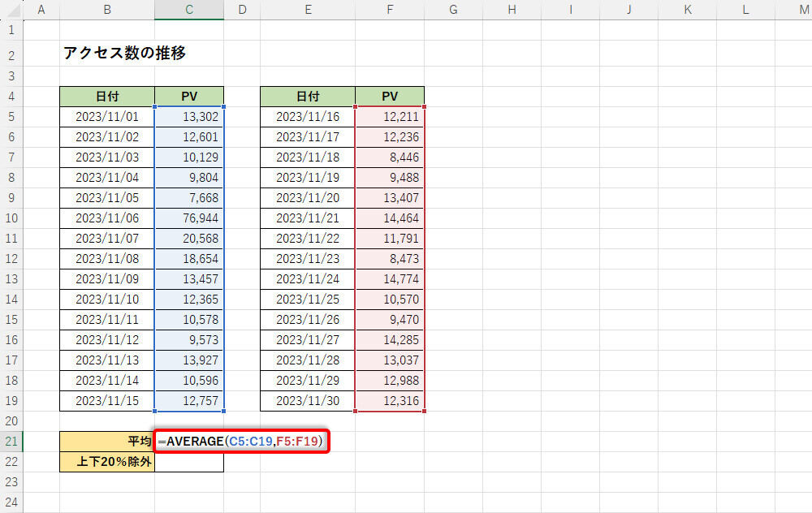The image size is (812, 513).
Task: Select column F header
Action: [390, 9]
